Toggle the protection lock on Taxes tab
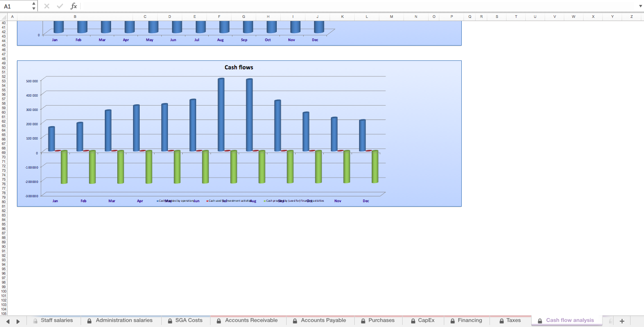644x327 pixels. [501, 320]
